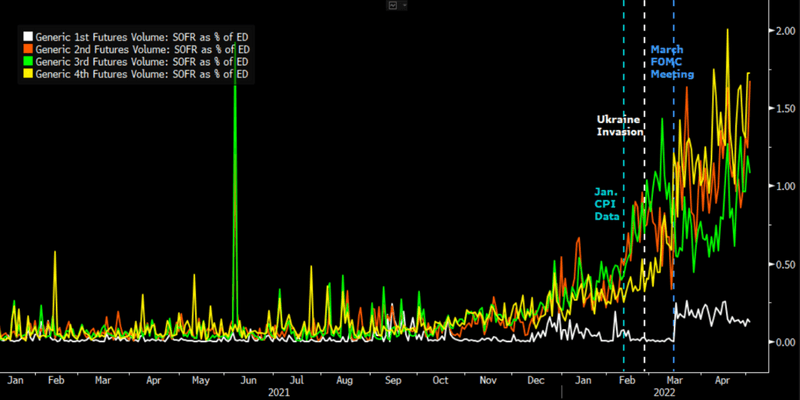Screen dimensions: 800x400
Task: Click the Oct month label on x-axis
Action: (x=440, y=381)
